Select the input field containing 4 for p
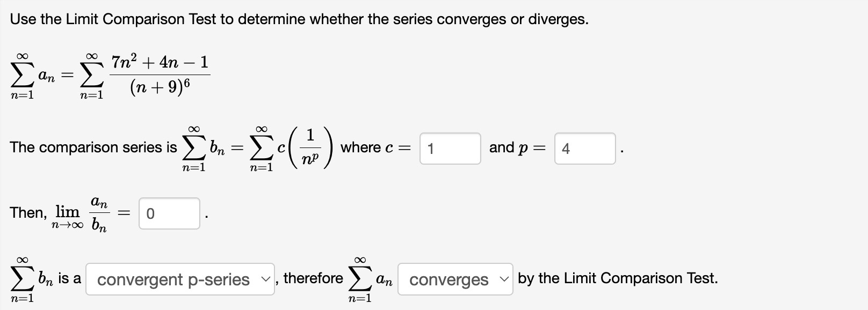 [x=585, y=148]
